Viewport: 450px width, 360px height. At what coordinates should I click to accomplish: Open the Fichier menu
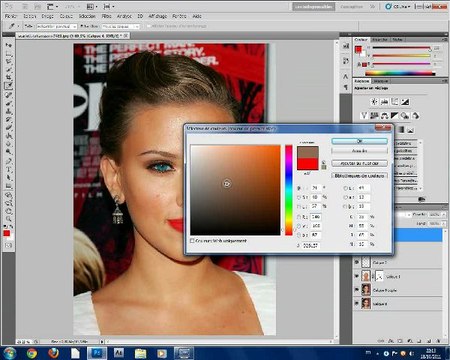(11, 16)
